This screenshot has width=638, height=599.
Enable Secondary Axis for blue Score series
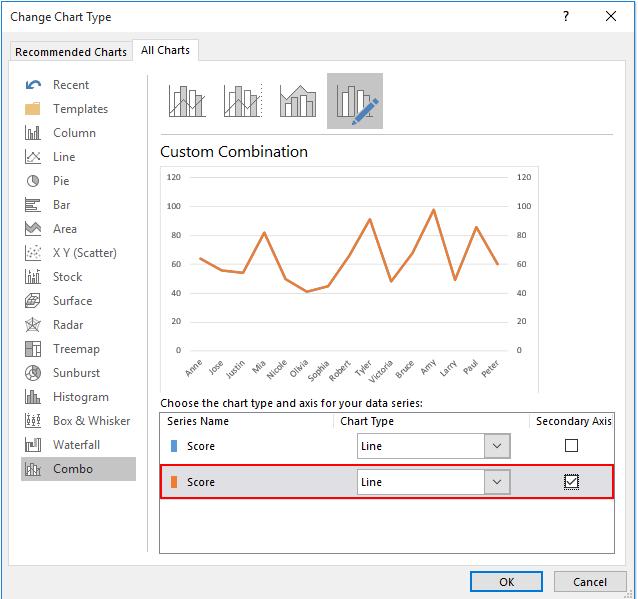click(x=571, y=446)
